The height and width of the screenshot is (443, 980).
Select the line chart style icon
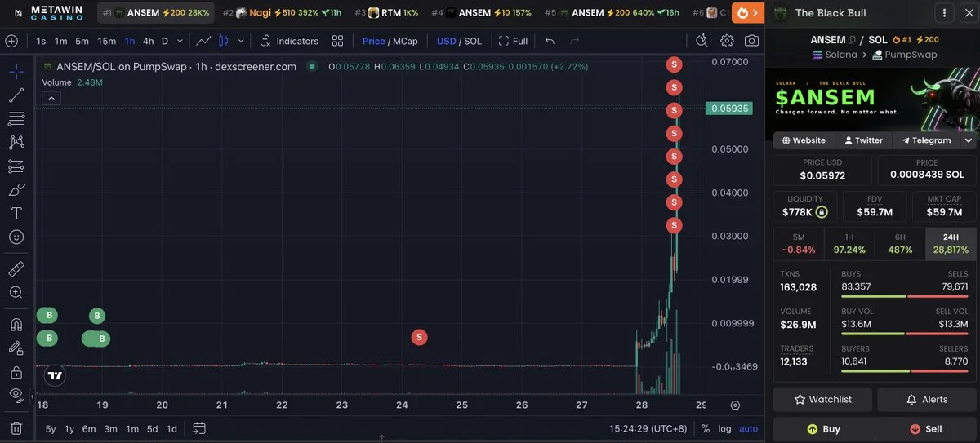[x=203, y=41]
